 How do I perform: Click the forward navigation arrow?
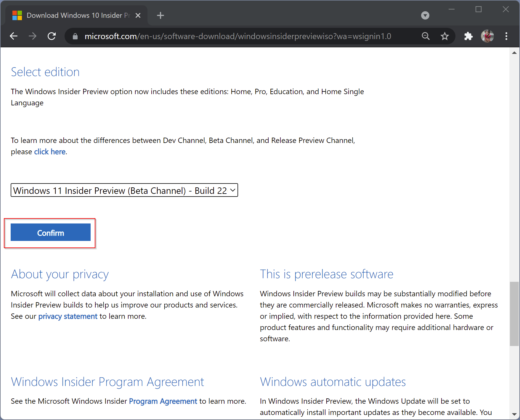pos(33,36)
